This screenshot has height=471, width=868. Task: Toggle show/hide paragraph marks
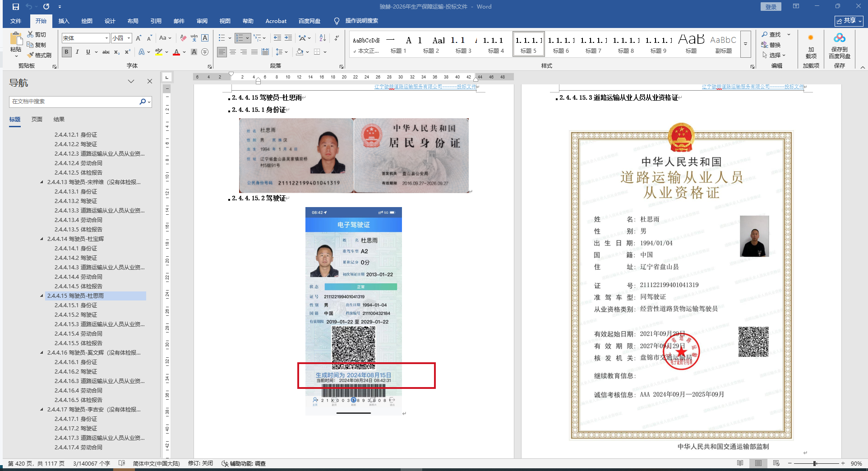(x=337, y=38)
